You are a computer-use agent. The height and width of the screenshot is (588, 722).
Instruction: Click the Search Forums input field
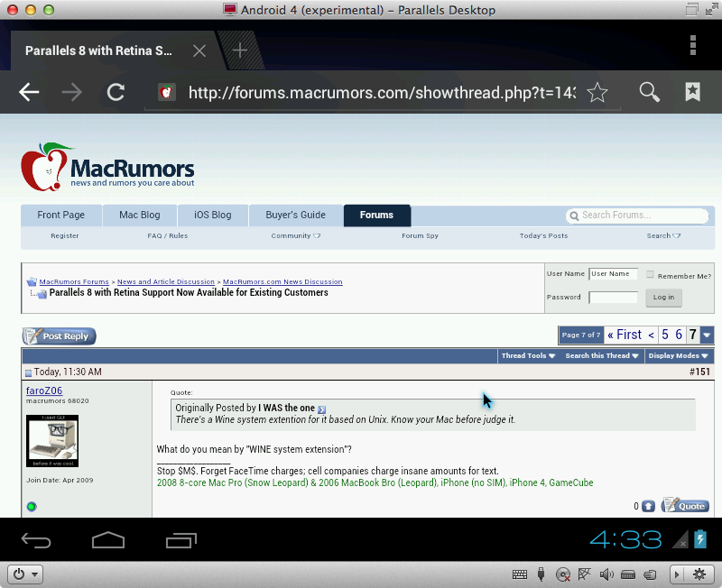pyautogui.click(x=637, y=216)
